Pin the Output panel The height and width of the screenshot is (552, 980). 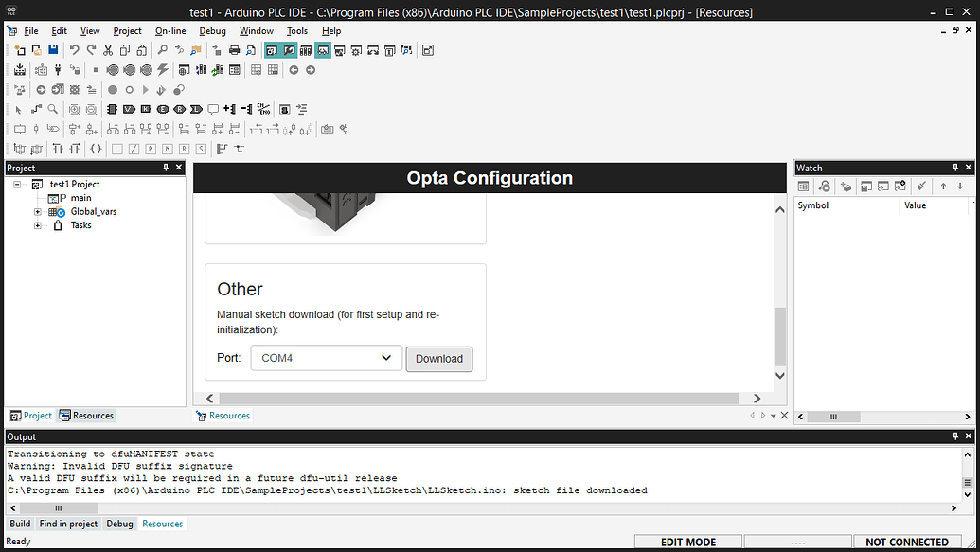(954, 436)
